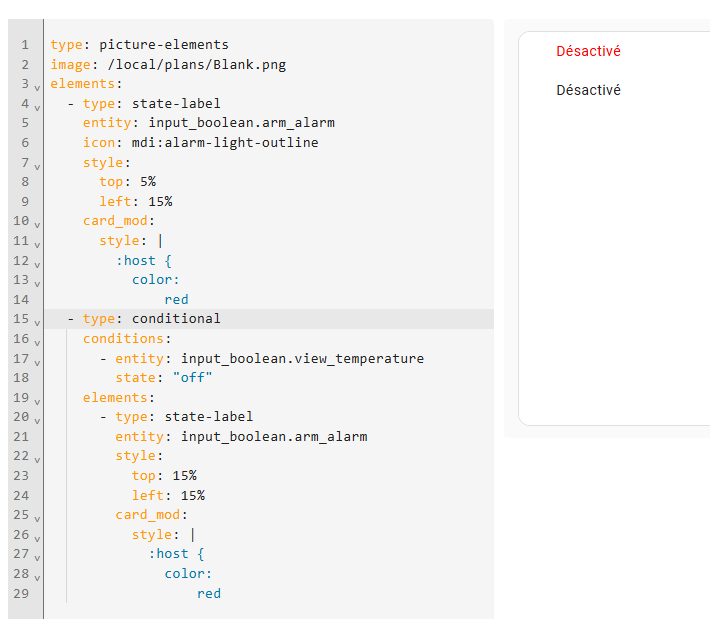
Task: Place cursor on 'picture-elements' text in line 1
Action: [x=164, y=44]
